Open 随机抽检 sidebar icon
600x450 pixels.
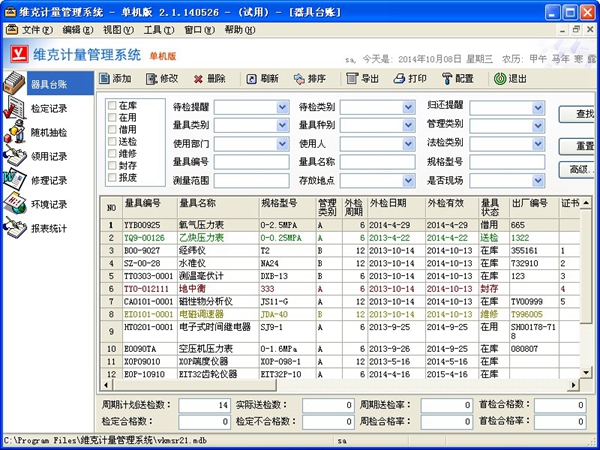15,132
